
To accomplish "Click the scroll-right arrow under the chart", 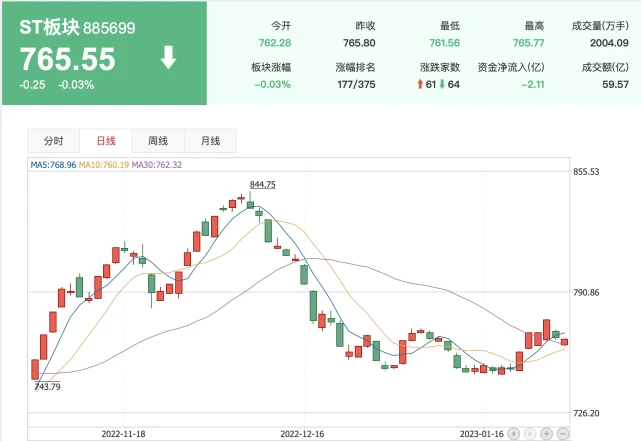I will pos(530,434).
